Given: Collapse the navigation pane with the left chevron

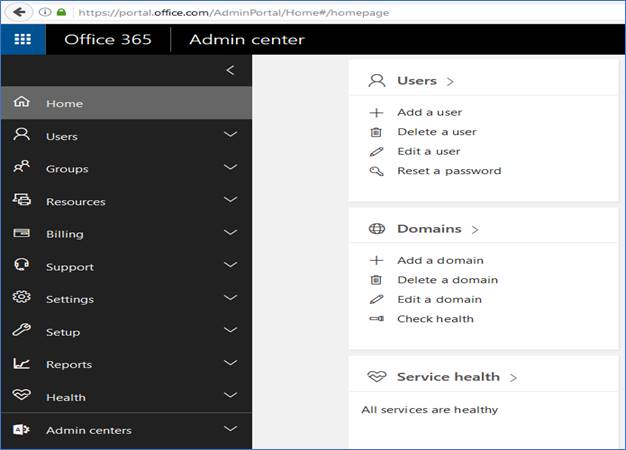Looking at the screenshot, I should [230, 70].
